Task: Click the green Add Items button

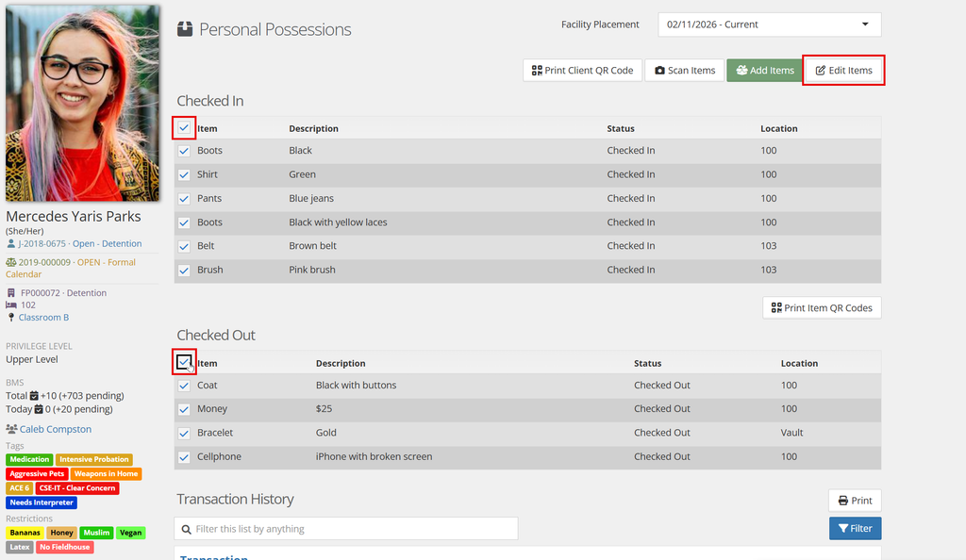Action: [x=764, y=70]
